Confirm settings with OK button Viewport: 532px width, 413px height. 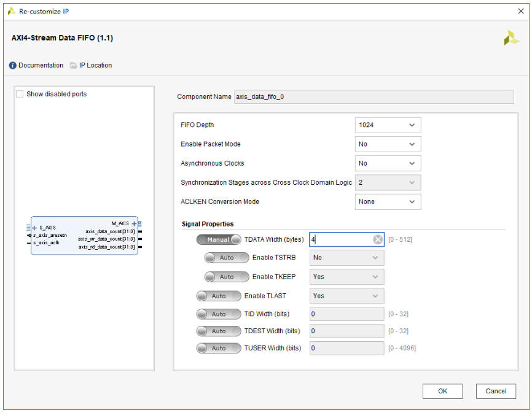(x=442, y=392)
